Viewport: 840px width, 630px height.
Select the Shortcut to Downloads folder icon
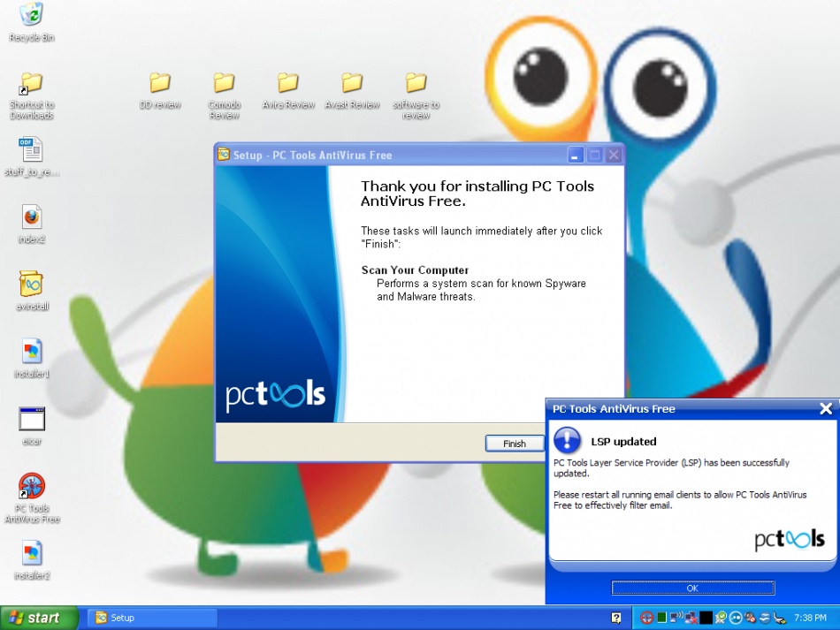pos(32,95)
